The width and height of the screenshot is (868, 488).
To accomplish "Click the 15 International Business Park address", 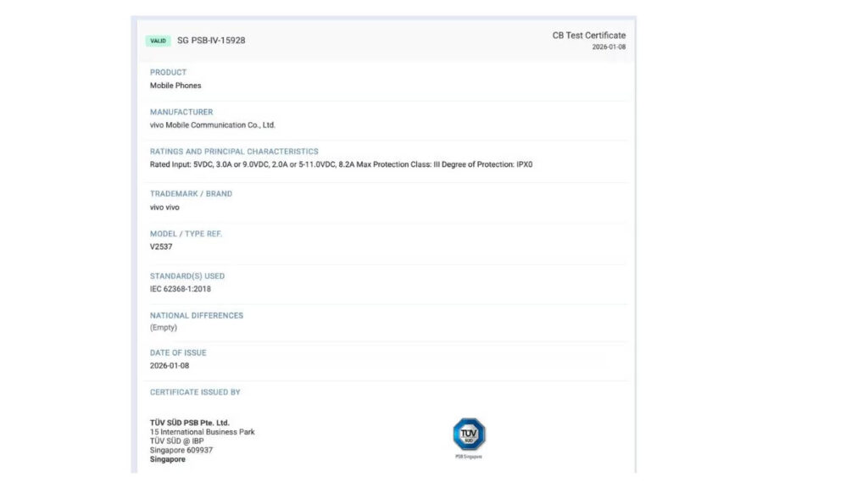I will click(x=202, y=432).
